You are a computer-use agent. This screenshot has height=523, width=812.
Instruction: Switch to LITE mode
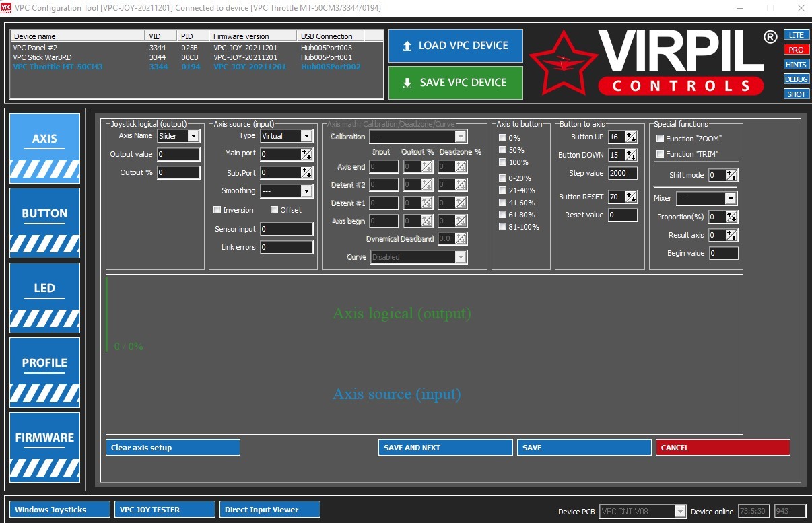796,35
